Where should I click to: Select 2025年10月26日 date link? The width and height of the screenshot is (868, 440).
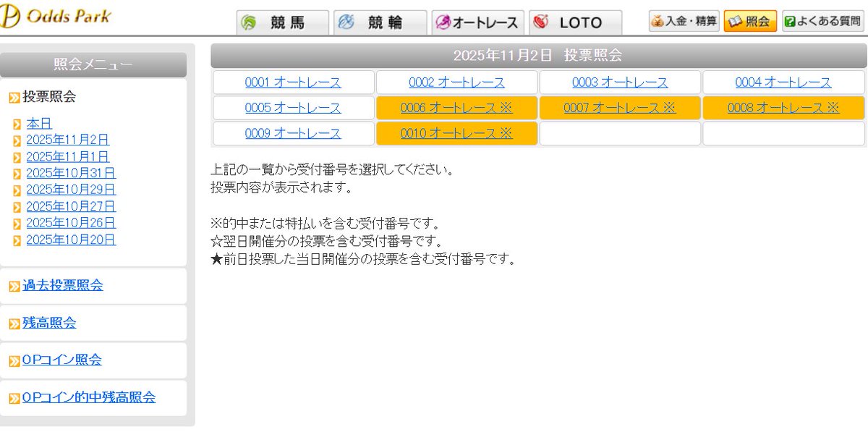tap(71, 223)
